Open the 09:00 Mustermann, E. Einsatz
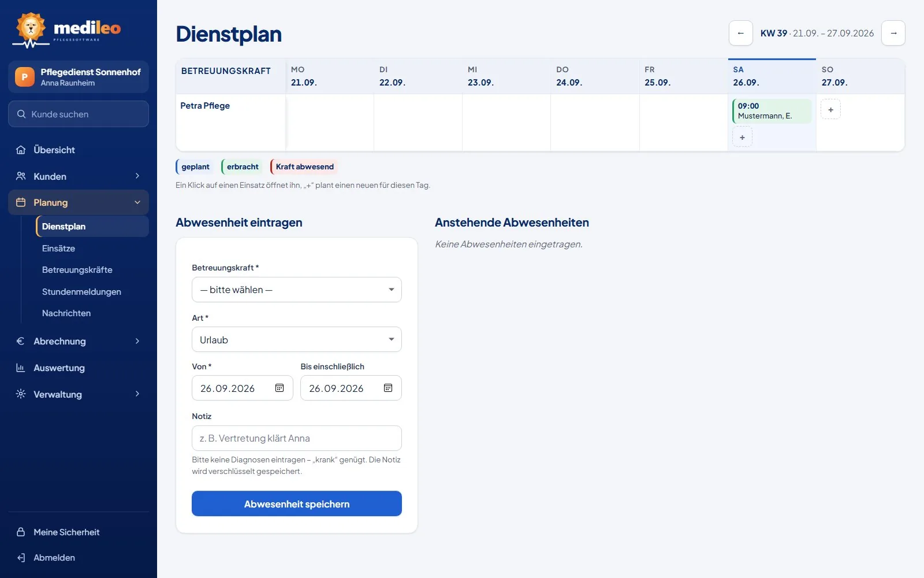Image resolution: width=924 pixels, height=578 pixels. point(772,111)
